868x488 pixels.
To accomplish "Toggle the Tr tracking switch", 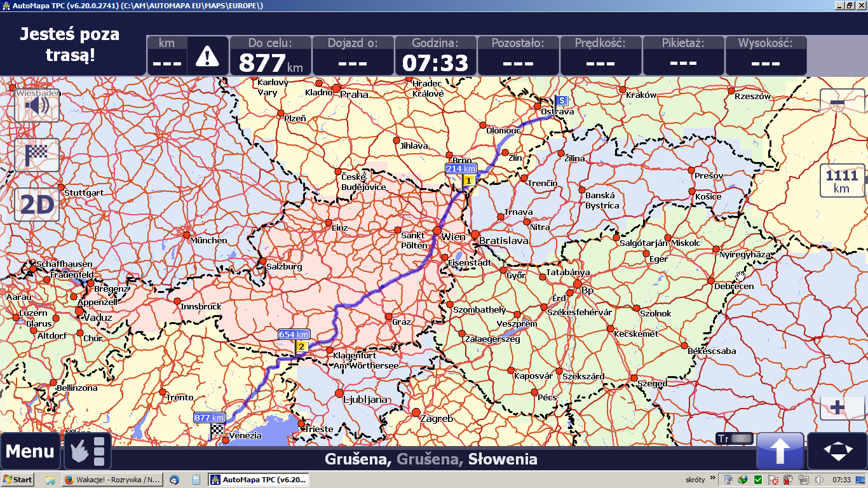I will pyautogui.click(x=735, y=438).
